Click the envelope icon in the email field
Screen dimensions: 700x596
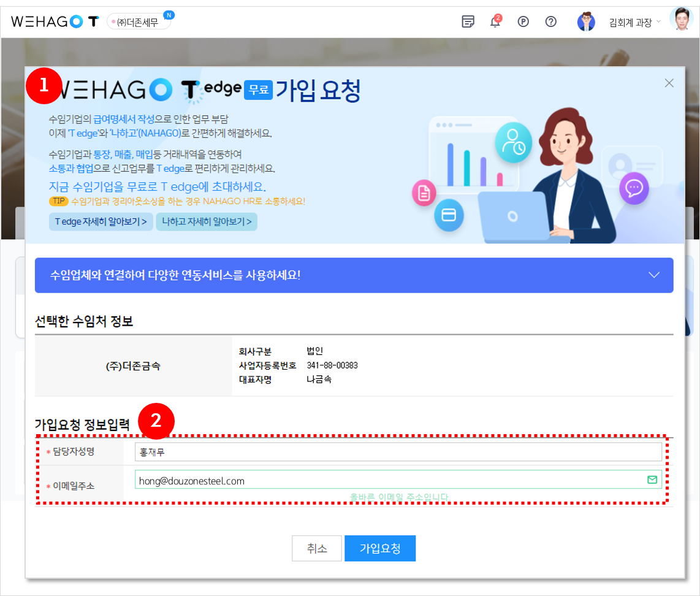pyautogui.click(x=652, y=479)
